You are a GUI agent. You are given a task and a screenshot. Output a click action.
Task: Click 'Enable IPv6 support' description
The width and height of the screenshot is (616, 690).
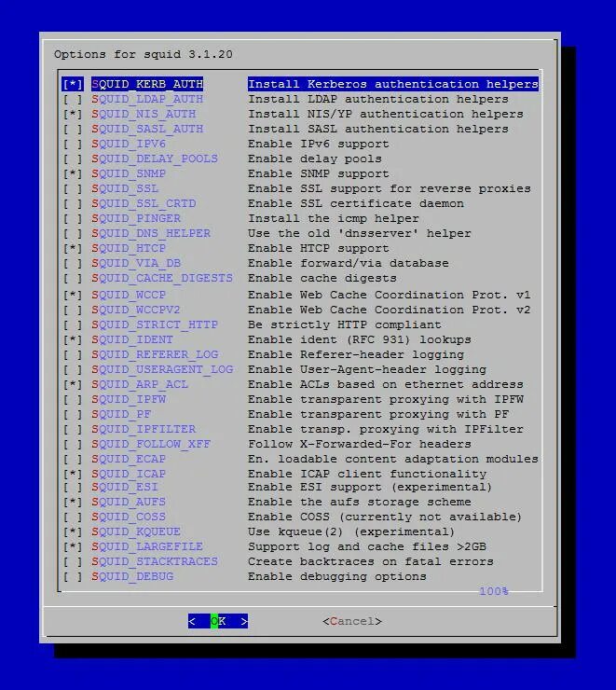[319, 144]
